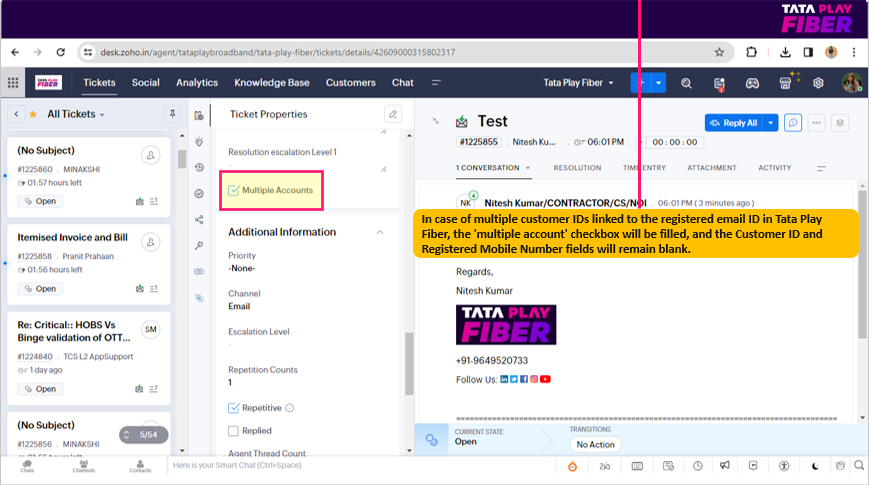Open the Open status dropdown on Itemised Invoice ticket
The height and width of the screenshot is (485, 869).
[x=40, y=289]
